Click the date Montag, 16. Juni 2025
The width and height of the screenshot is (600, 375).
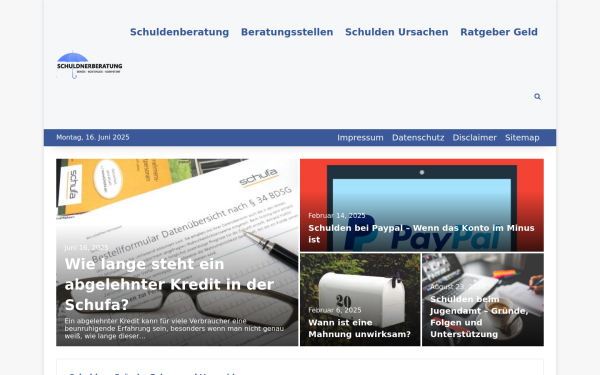click(x=93, y=137)
